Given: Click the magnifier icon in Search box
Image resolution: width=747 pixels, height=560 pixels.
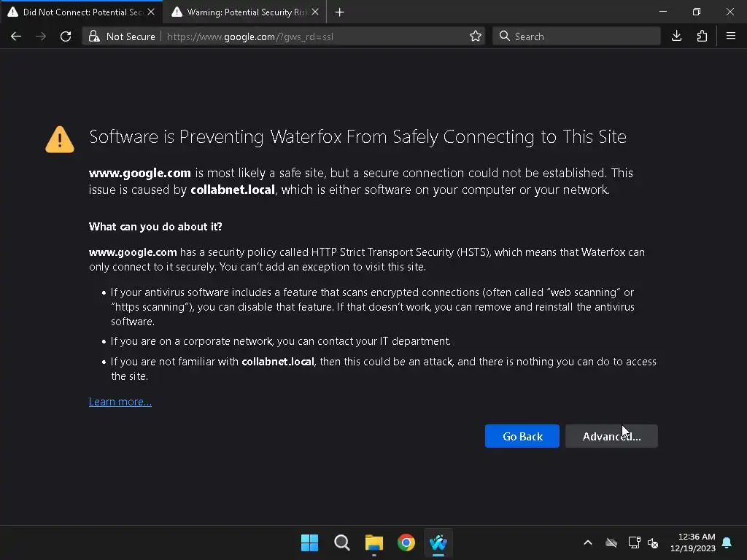Looking at the screenshot, I should (x=505, y=36).
